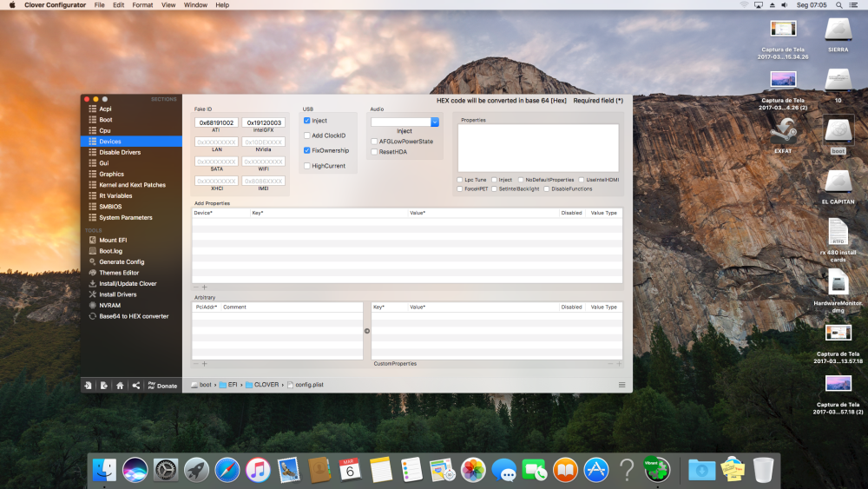Select Disable Drivers in the sidebar
This screenshot has height=489, width=868.
coord(120,152)
